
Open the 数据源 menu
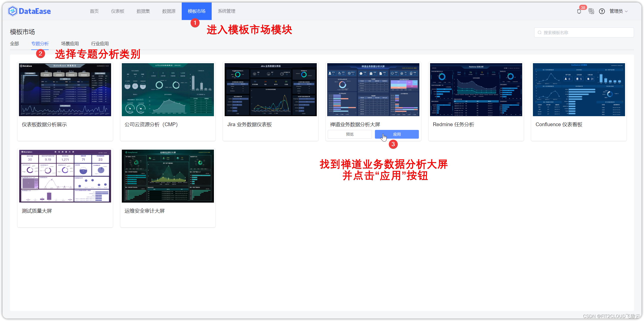tap(169, 11)
